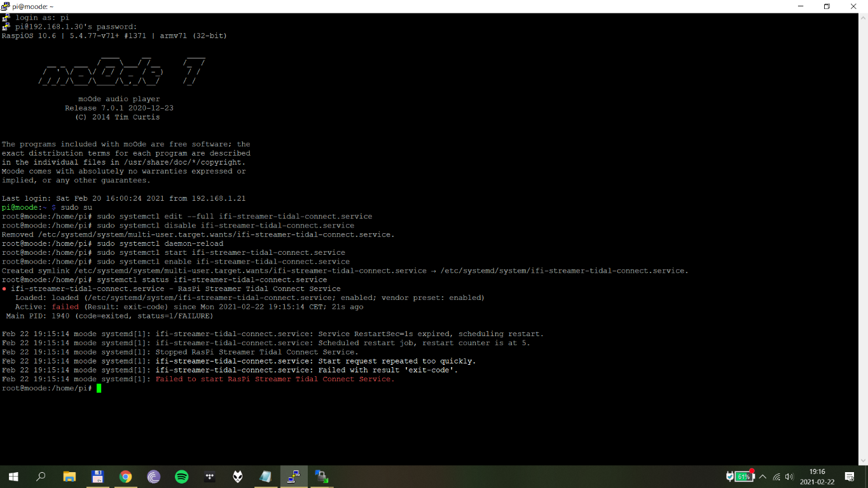Image resolution: width=868 pixels, height=488 pixels.
Task: Open the Tidal app on taskbar
Action: tap(209, 477)
